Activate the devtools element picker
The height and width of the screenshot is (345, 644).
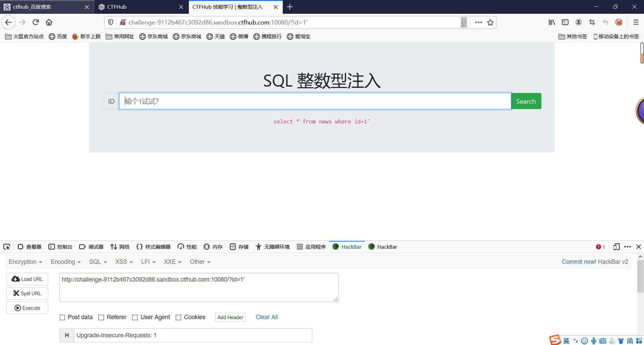(7, 247)
